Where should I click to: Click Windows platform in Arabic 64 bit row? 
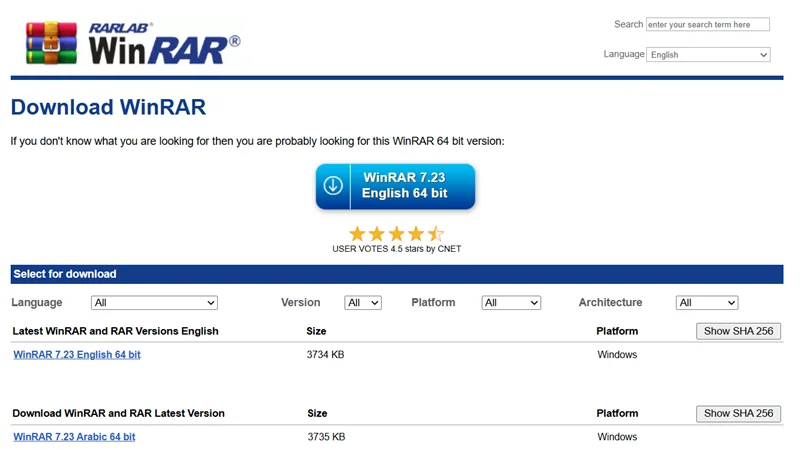[x=617, y=437]
